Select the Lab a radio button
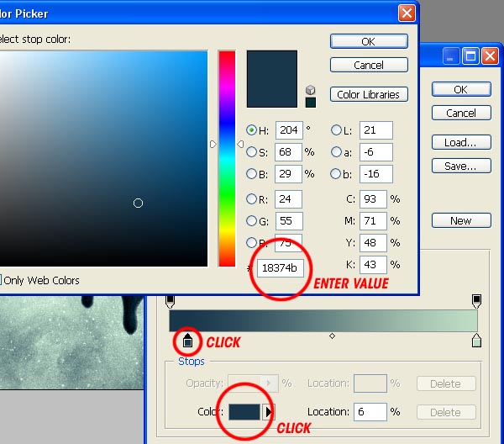 [336, 152]
